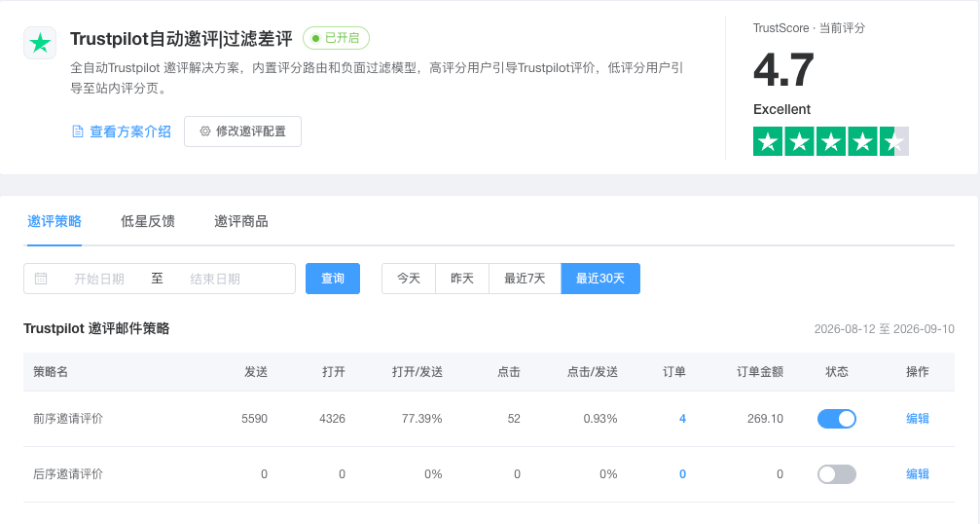The height and width of the screenshot is (524, 980).
Task: Click the TrustScore star rating bar
Action: [831, 141]
